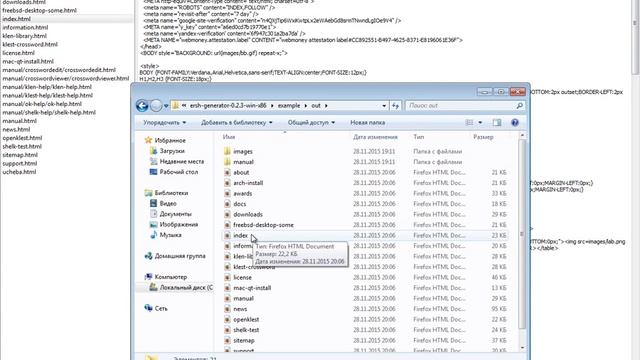Select the docs file icon
640x360 pixels.
(228, 204)
